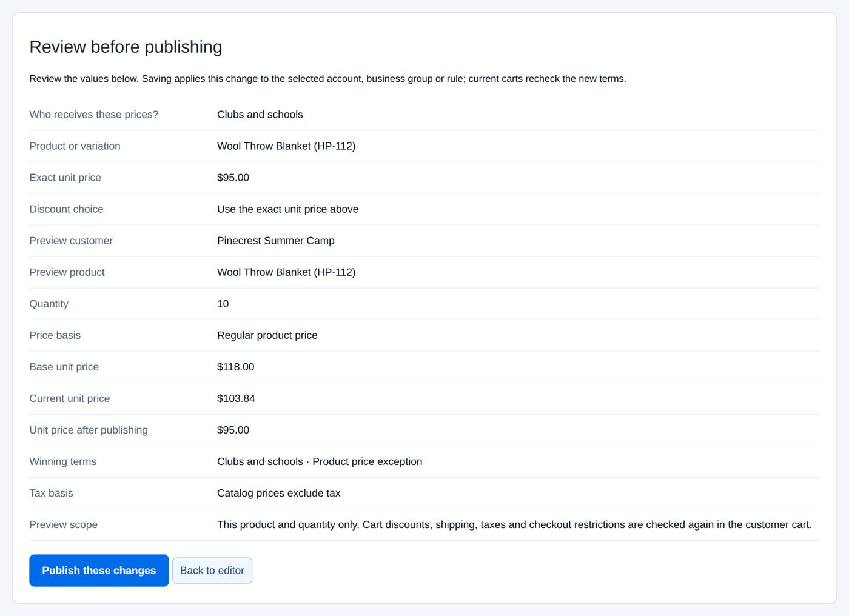Click the "Unit price after publishing" label

coord(89,430)
